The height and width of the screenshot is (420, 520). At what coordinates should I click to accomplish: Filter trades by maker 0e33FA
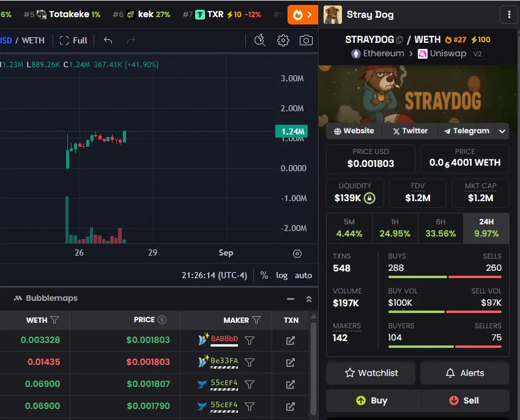point(250,363)
